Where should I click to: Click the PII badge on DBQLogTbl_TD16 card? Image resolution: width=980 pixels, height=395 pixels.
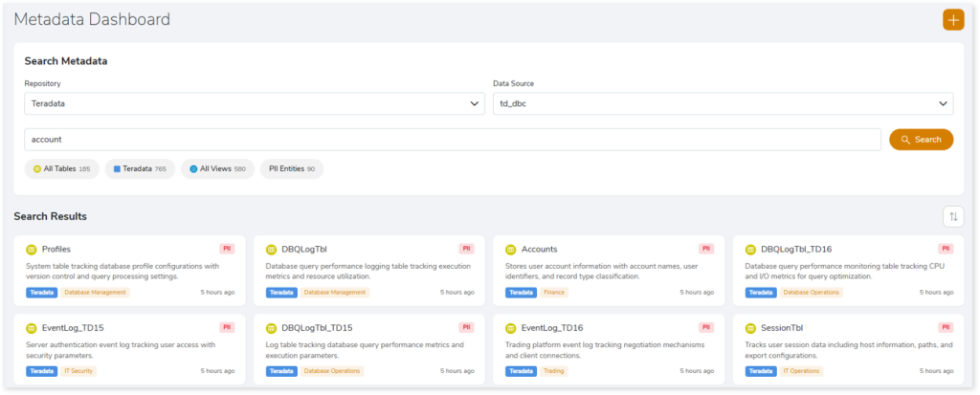(x=946, y=249)
